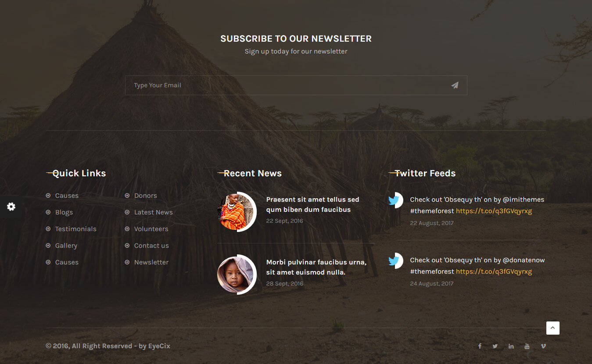Open the Gallery quick link
Image resolution: width=592 pixels, height=364 pixels.
[x=66, y=246]
